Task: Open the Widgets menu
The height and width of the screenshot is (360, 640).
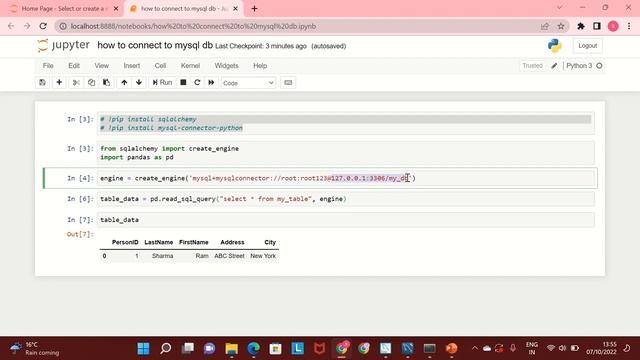Action: pos(227,66)
